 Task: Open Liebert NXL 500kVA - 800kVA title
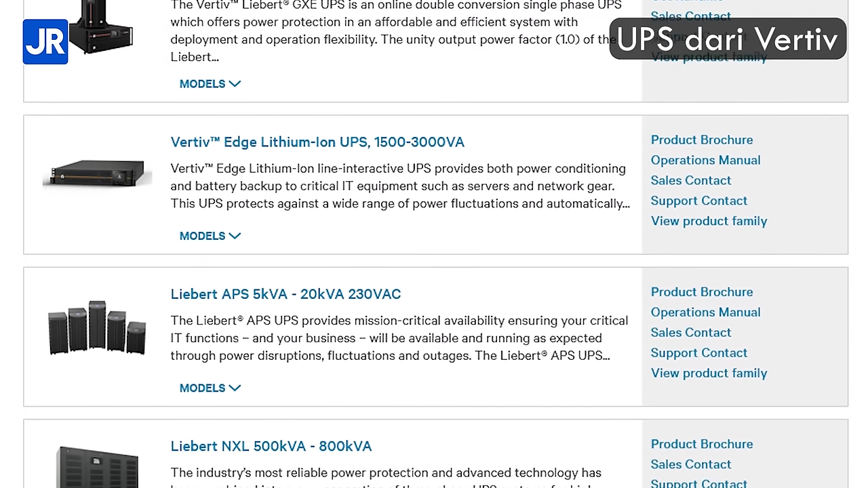coord(271,446)
